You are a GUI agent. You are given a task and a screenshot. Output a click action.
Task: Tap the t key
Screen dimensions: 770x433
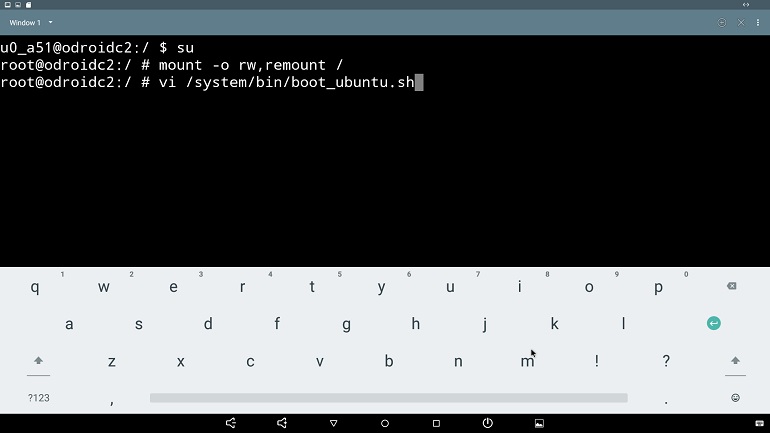click(312, 287)
